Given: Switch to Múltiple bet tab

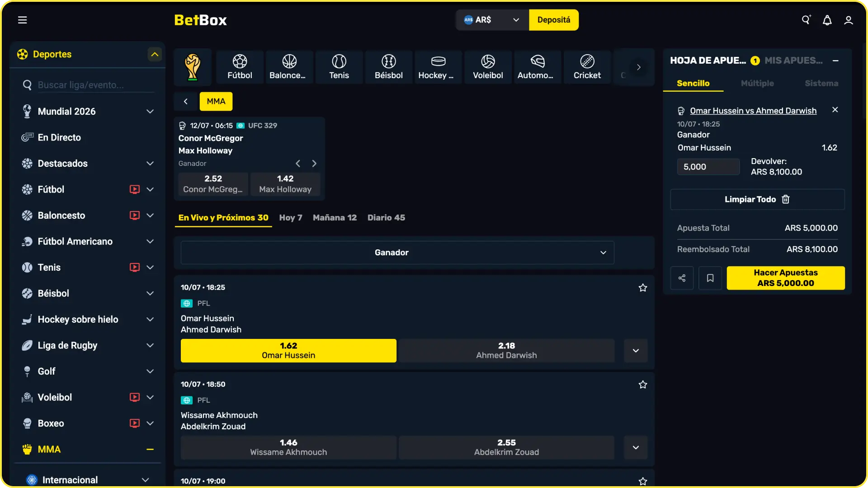Looking at the screenshot, I should (757, 83).
